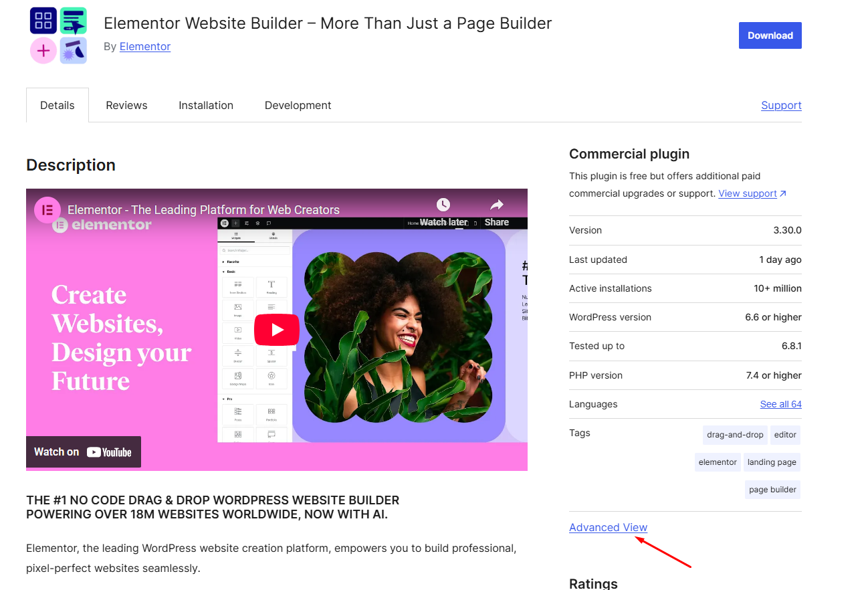
Task: Click the Ratings heading
Action: (x=593, y=583)
